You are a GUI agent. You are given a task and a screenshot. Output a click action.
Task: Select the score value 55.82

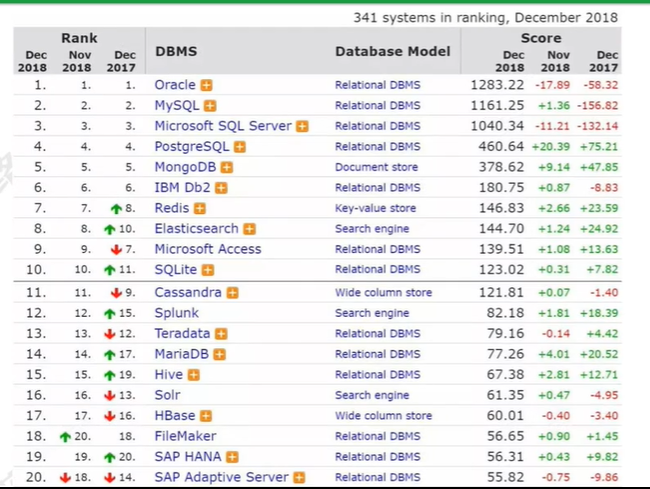pos(505,477)
